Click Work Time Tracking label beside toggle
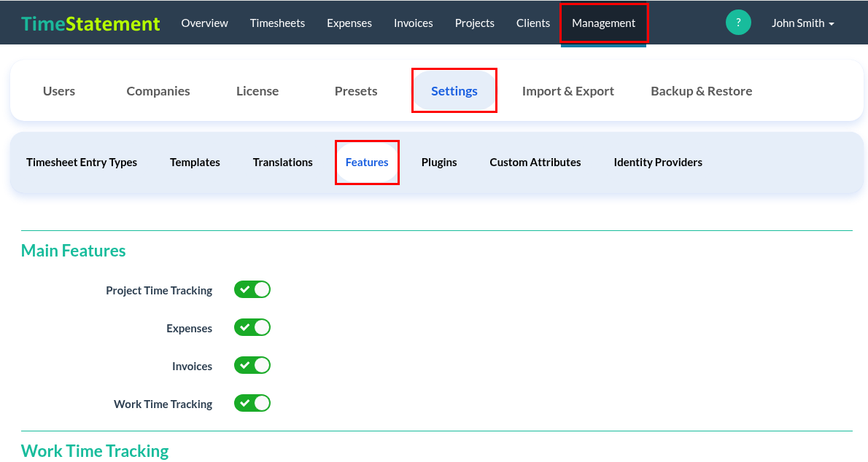868x462 pixels. pyautogui.click(x=163, y=404)
